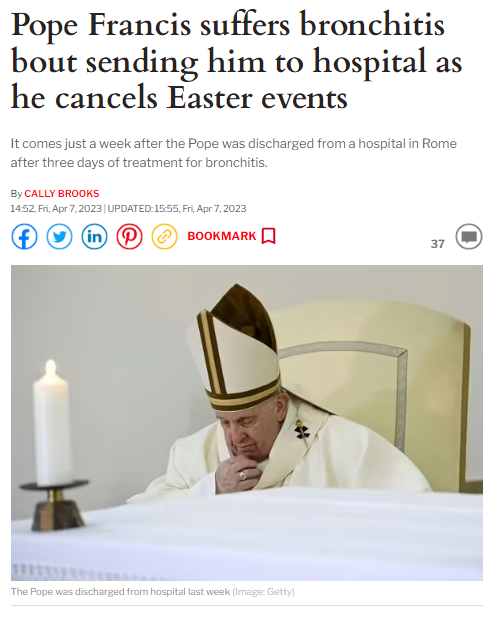
Task: Open the main article photo of the Pope
Action: (x=247, y=423)
